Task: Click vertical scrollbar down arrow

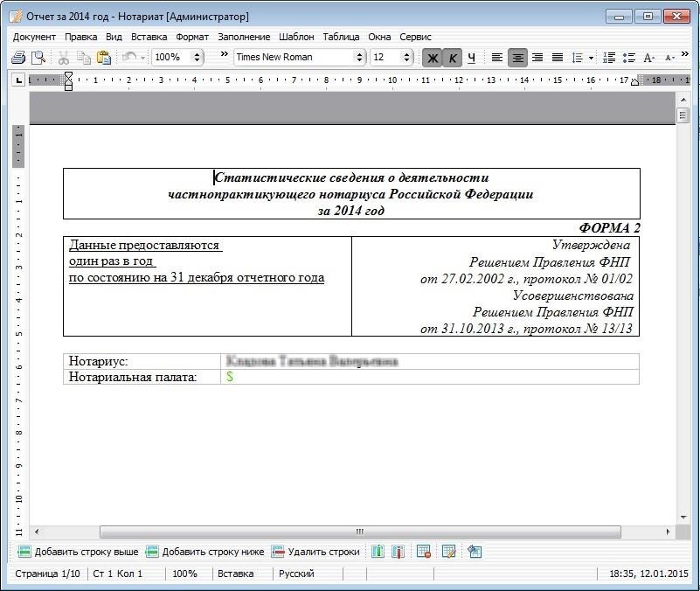Action: [683, 518]
